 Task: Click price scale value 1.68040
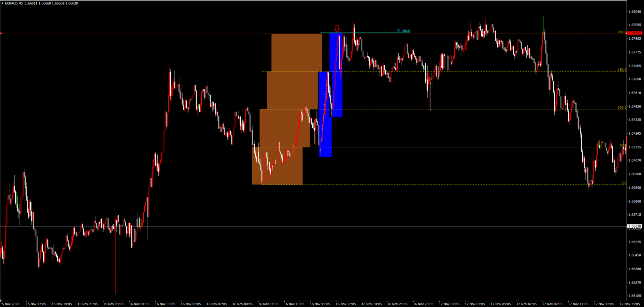[635, 12]
